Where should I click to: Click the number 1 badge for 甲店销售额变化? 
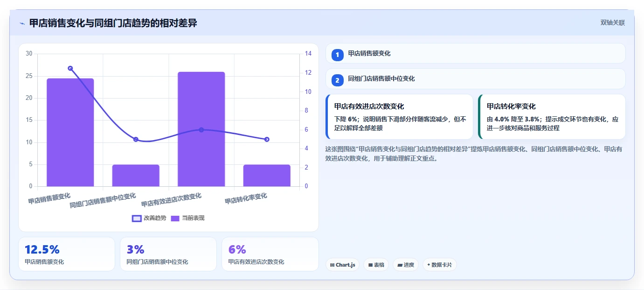click(338, 55)
